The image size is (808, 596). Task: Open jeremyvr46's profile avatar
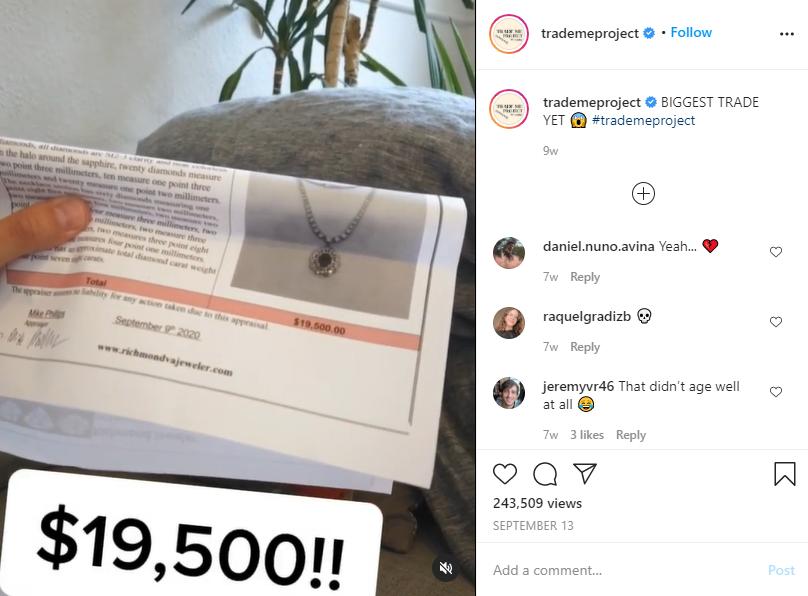(509, 393)
